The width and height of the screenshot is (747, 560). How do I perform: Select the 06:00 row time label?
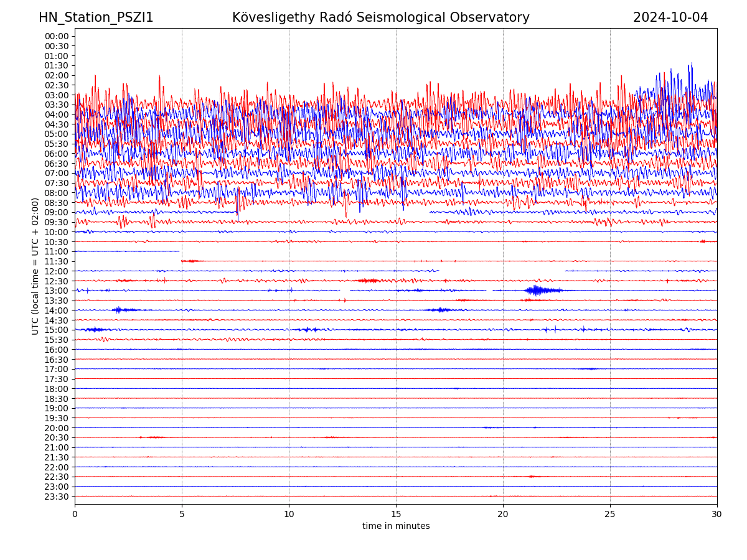point(56,154)
